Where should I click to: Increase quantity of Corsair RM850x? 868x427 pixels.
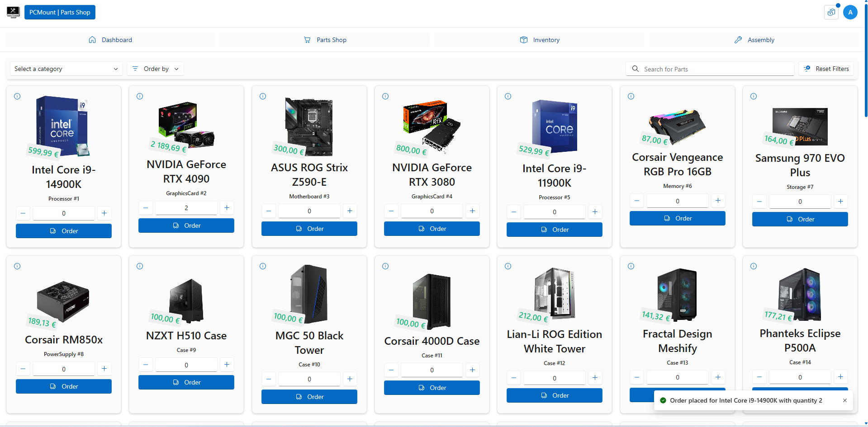[104, 368]
